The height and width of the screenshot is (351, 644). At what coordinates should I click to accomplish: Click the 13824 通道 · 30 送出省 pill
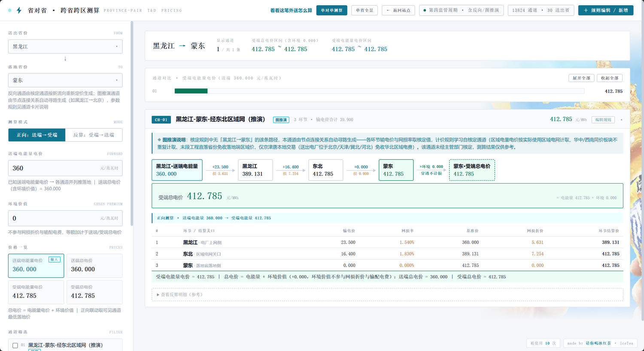pos(541,10)
